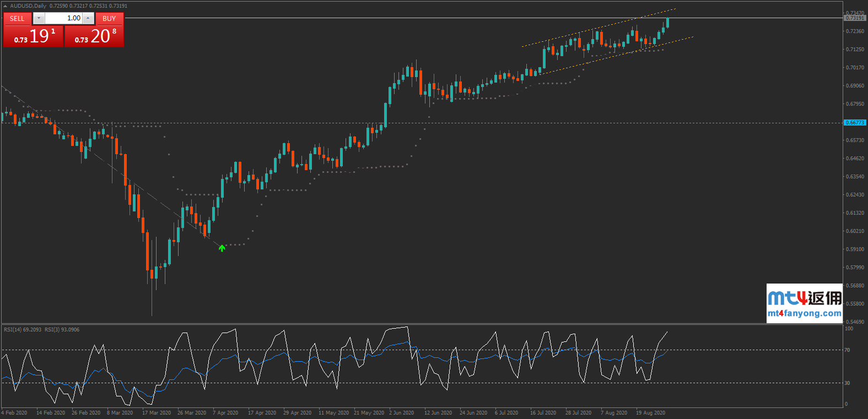The height and width of the screenshot is (419, 868).
Task: Select the blue 0.66773 price level tag
Action: (855, 123)
